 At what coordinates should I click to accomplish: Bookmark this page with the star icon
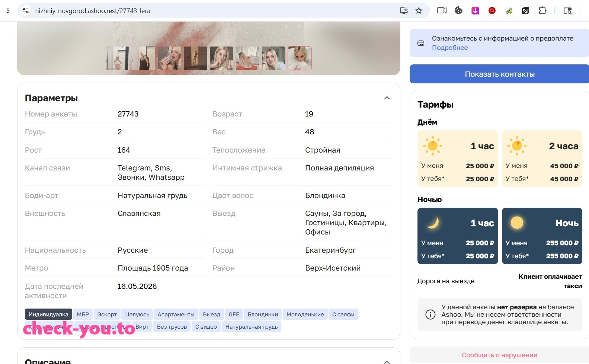click(x=419, y=10)
